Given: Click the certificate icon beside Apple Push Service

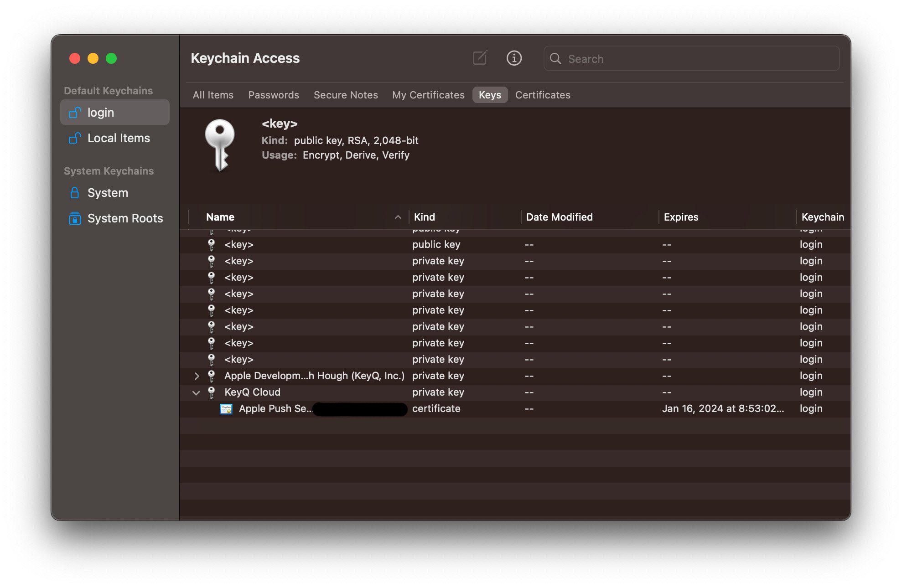Looking at the screenshot, I should [226, 408].
